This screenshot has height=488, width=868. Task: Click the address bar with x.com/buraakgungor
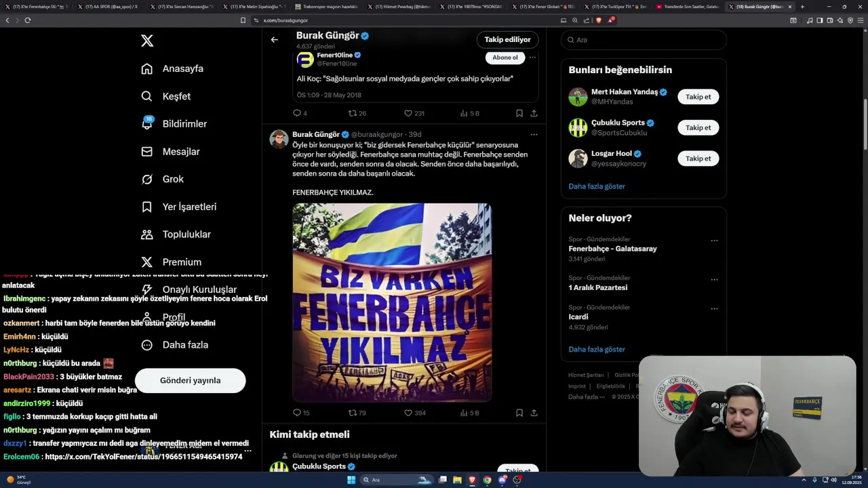point(403,20)
